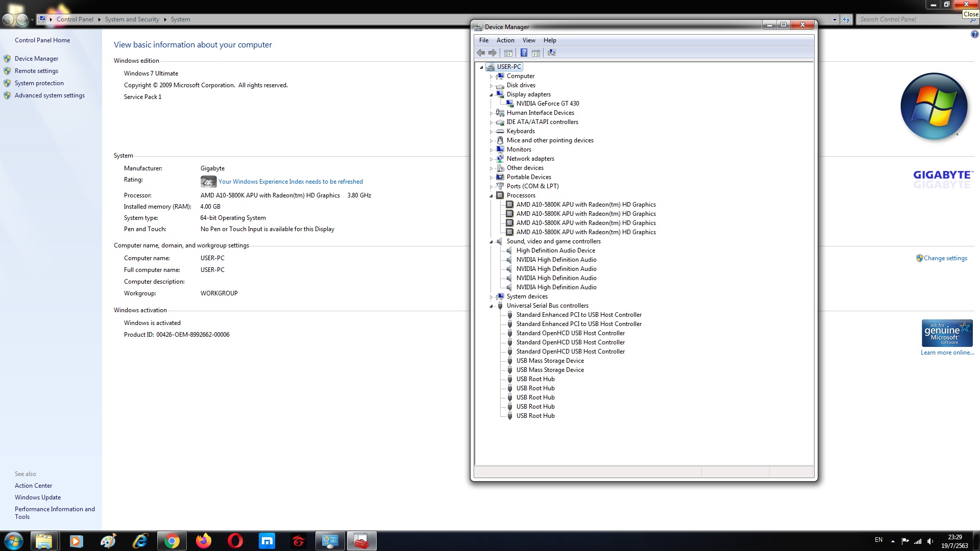This screenshot has width=980, height=551.
Task: Open System protection from the sidebar
Action: pos(39,83)
